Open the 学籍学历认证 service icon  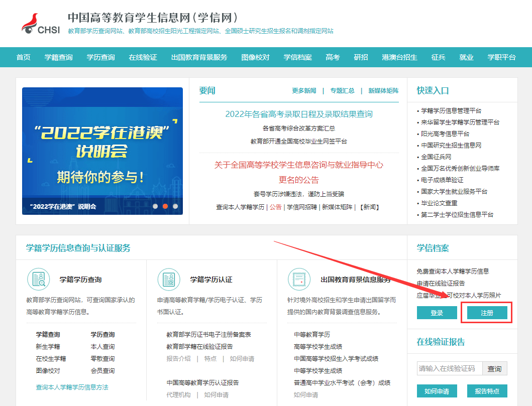tap(169, 279)
